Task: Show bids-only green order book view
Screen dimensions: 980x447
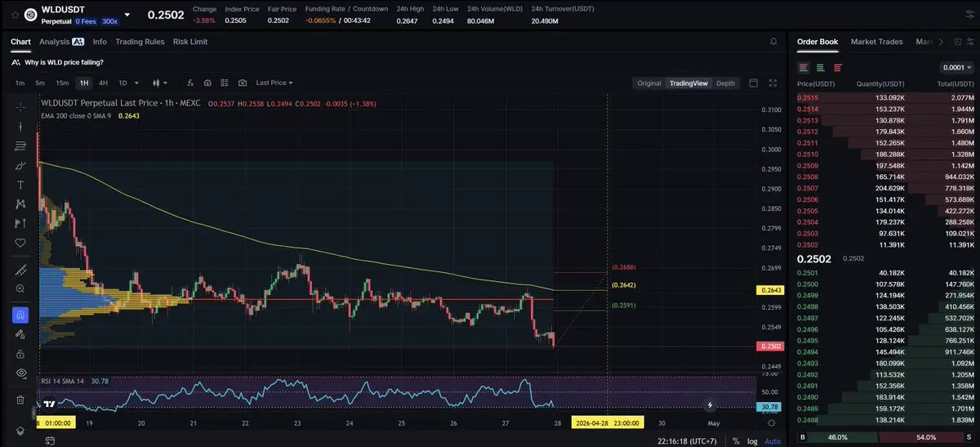Action: [821, 67]
